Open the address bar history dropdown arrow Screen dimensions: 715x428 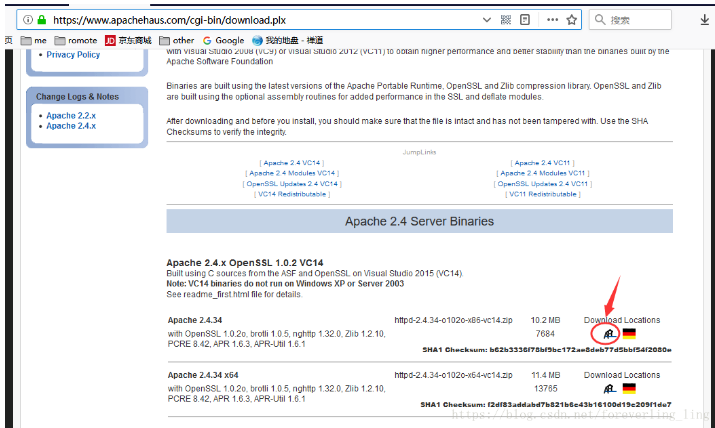coord(487,20)
